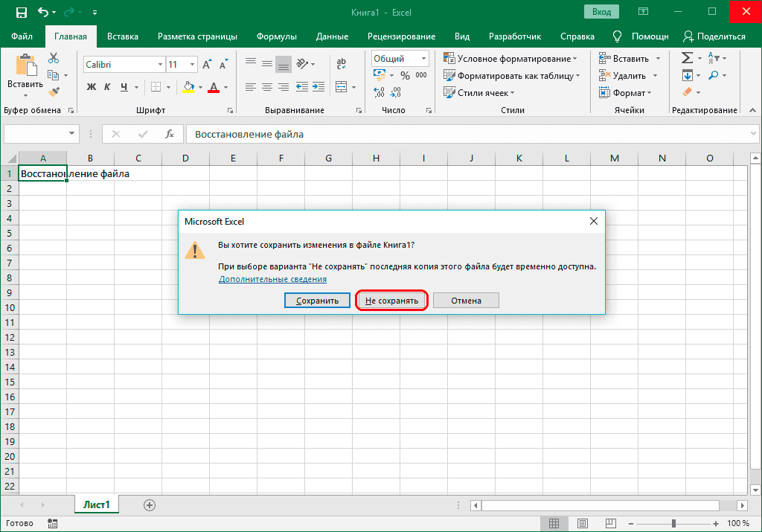Click the Percent style icon

[405, 75]
